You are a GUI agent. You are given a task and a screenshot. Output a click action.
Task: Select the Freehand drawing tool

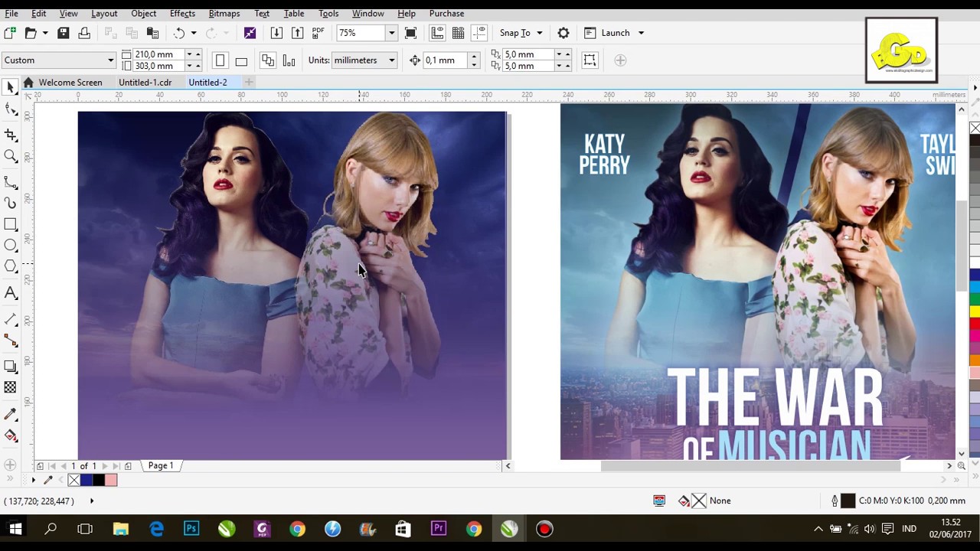coord(11,182)
